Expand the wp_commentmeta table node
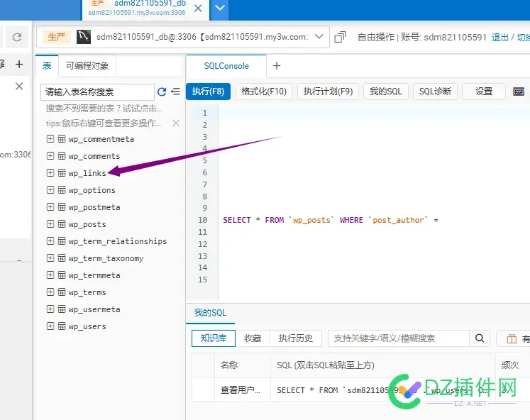 point(50,139)
